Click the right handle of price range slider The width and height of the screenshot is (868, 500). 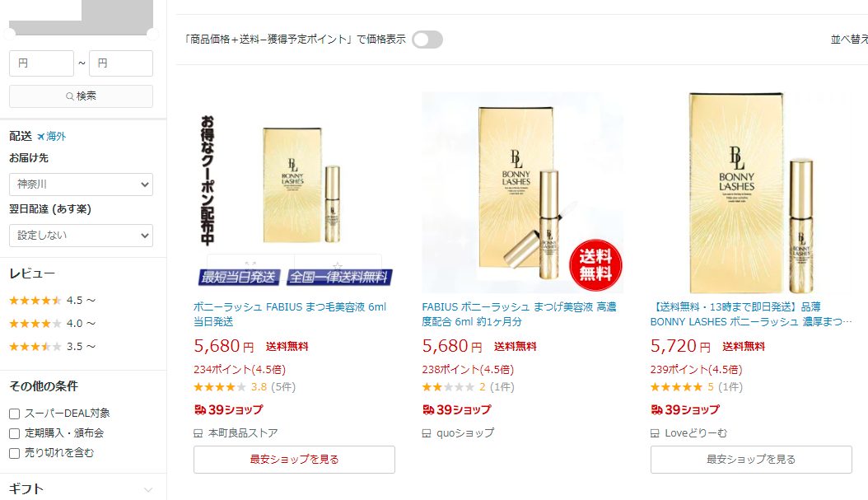click(x=153, y=34)
